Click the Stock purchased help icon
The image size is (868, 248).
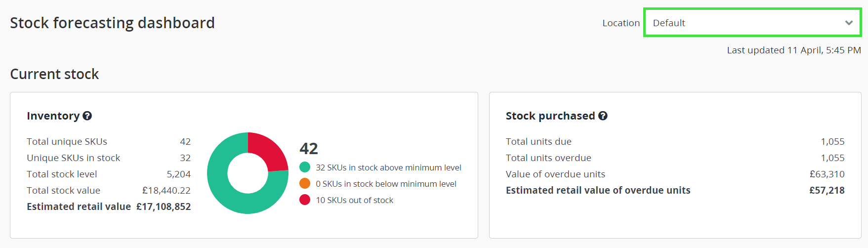click(x=603, y=116)
